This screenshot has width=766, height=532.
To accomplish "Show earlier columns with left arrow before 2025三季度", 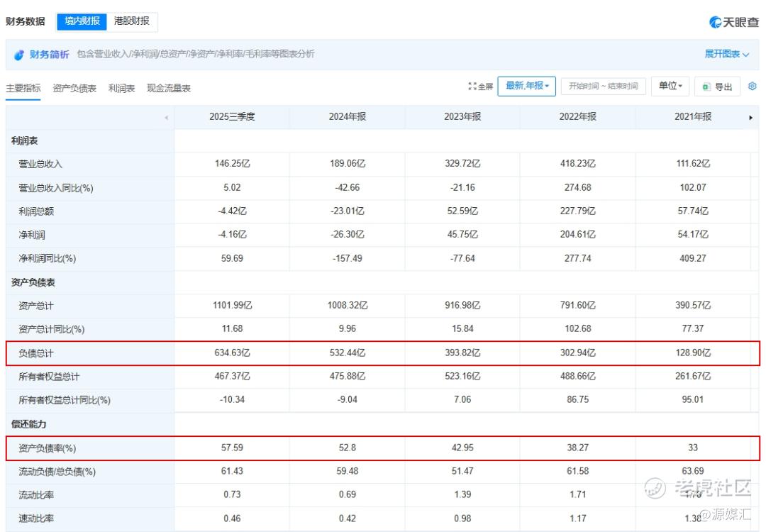I will 167,118.
